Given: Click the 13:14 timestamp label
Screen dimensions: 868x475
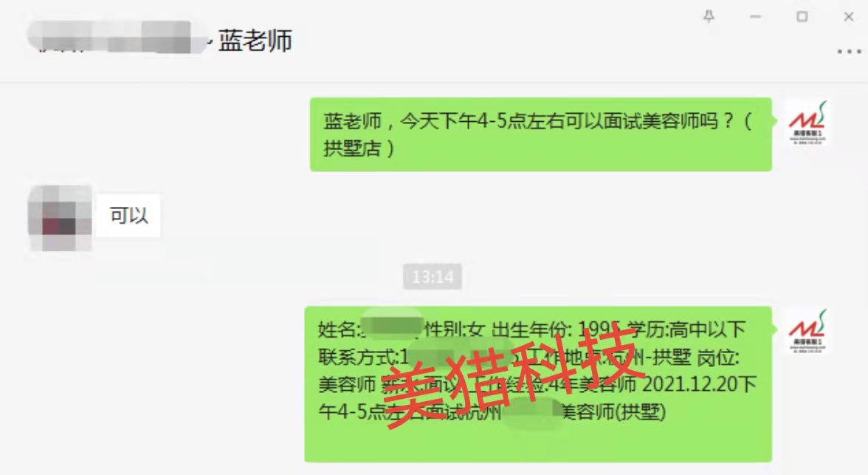Looking at the screenshot, I should [x=433, y=276].
